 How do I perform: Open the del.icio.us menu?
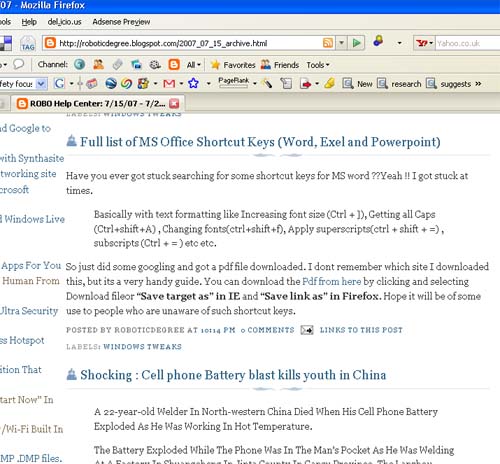(x=64, y=22)
